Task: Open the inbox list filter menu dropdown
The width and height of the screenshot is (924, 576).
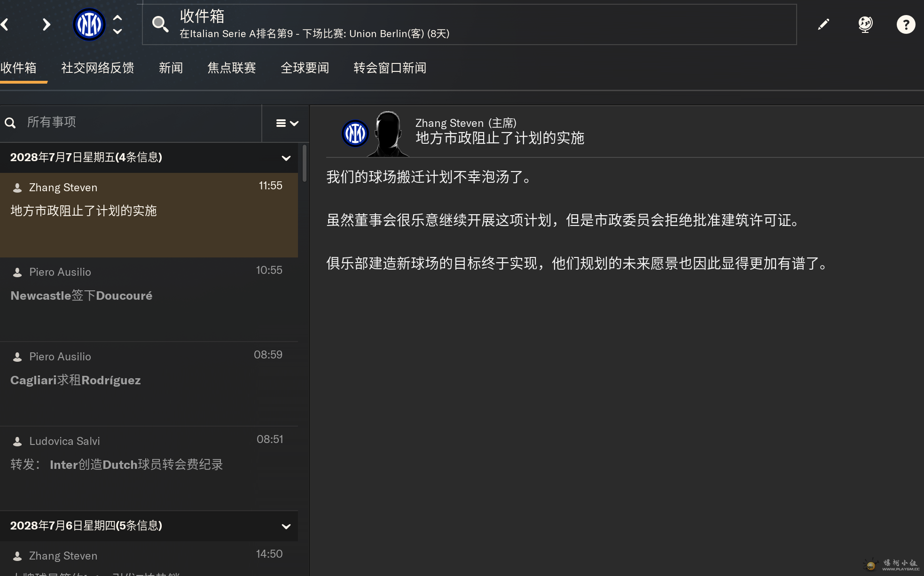Action: [287, 123]
